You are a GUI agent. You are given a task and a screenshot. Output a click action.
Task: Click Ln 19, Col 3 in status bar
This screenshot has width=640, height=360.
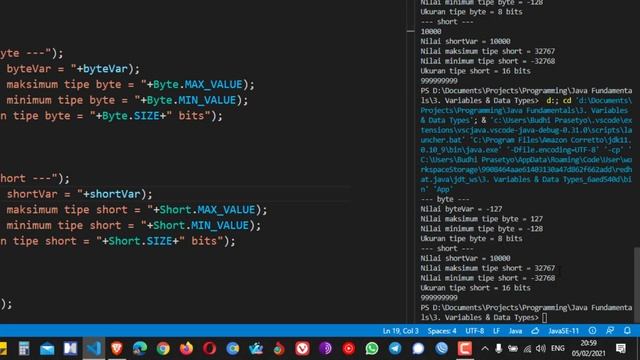tap(400, 331)
